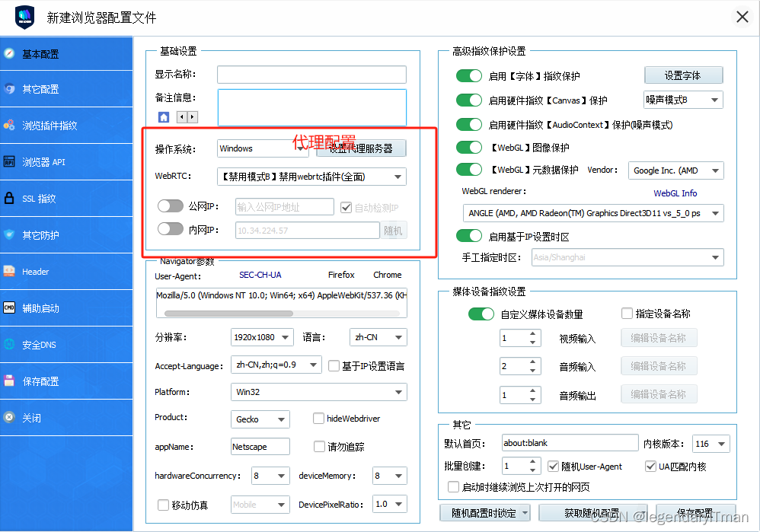Click the SEC-CH-UA link

260,275
